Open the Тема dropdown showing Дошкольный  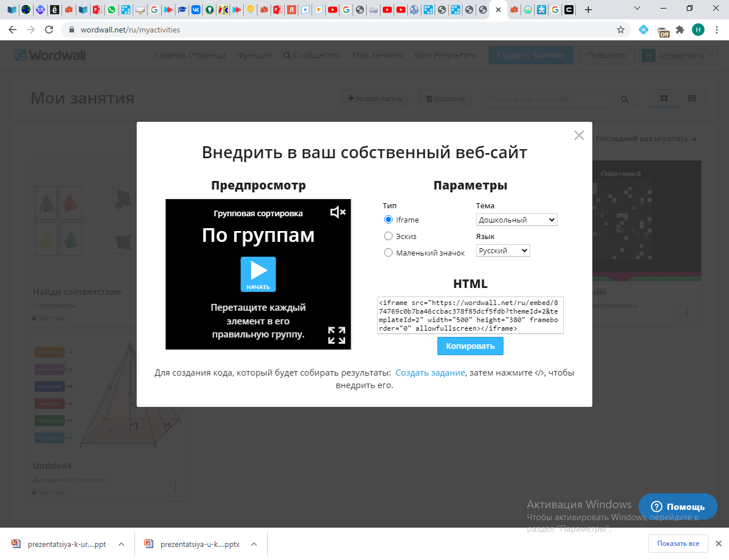pyautogui.click(x=517, y=220)
